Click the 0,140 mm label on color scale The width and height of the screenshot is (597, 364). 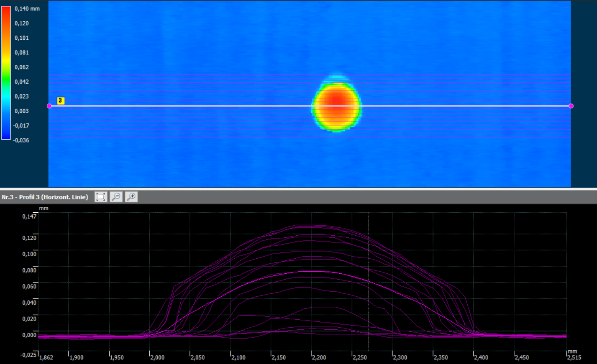[x=27, y=9]
